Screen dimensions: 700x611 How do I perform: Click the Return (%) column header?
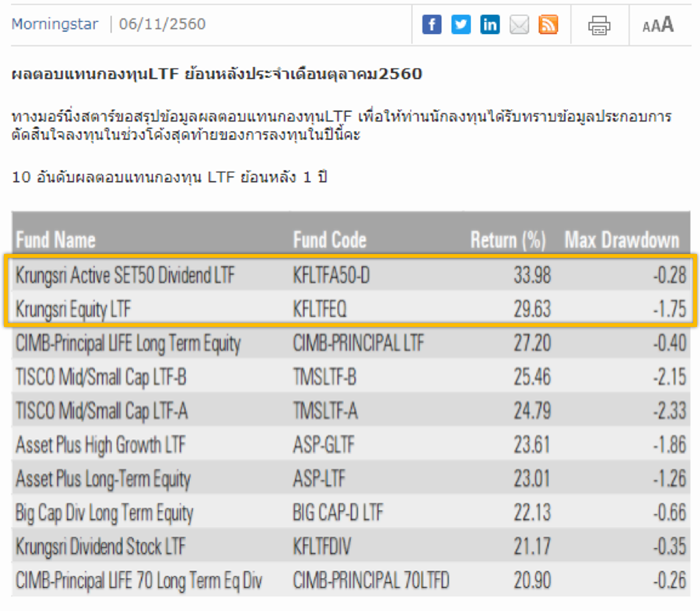[x=509, y=240]
